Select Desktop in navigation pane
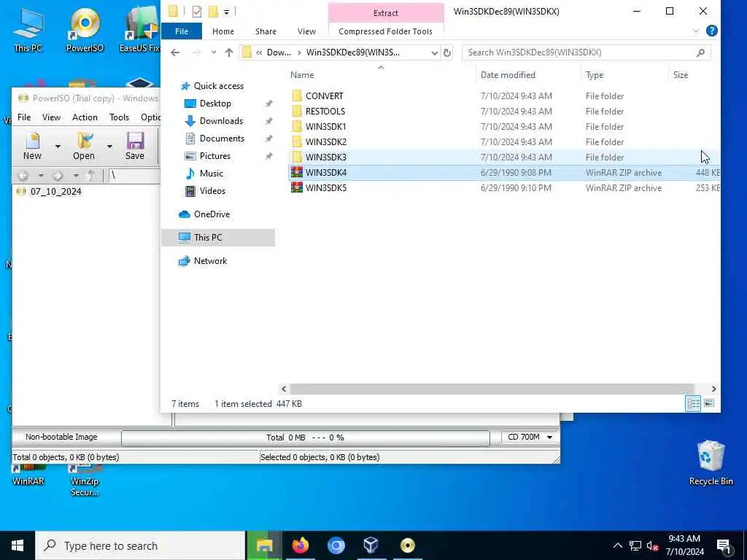Screen dimensions: 747x560 coord(215,104)
